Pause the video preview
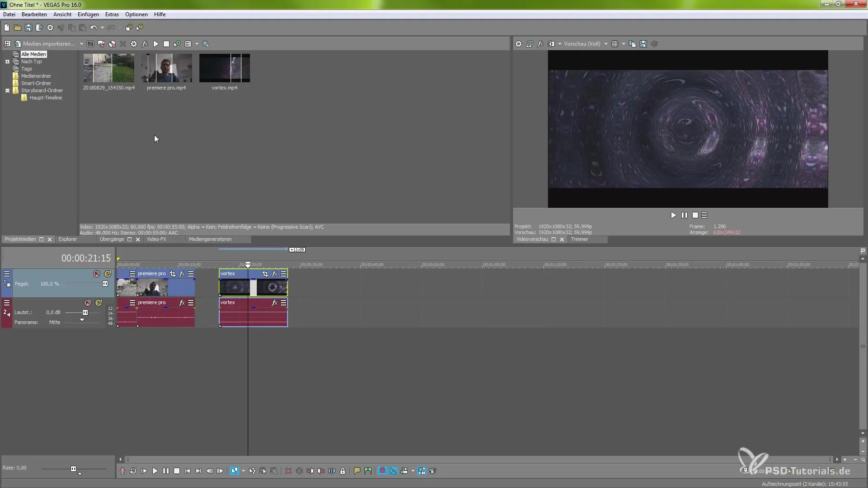This screenshot has height=488, width=868. click(684, 215)
